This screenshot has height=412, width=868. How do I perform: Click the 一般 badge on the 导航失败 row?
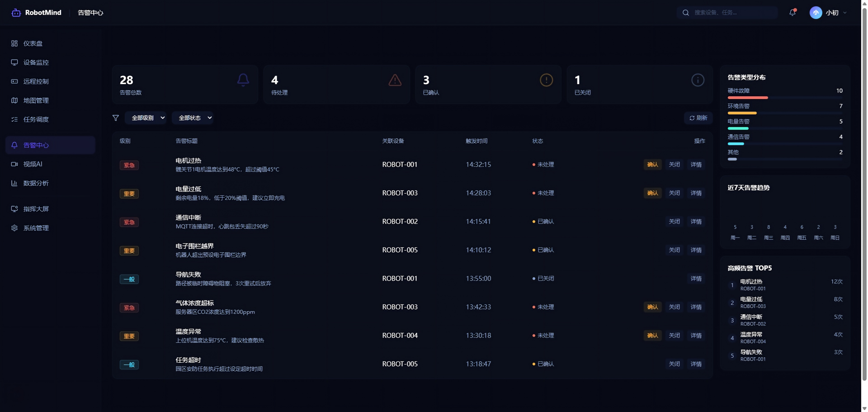pyautogui.click(x=129, y=279)
